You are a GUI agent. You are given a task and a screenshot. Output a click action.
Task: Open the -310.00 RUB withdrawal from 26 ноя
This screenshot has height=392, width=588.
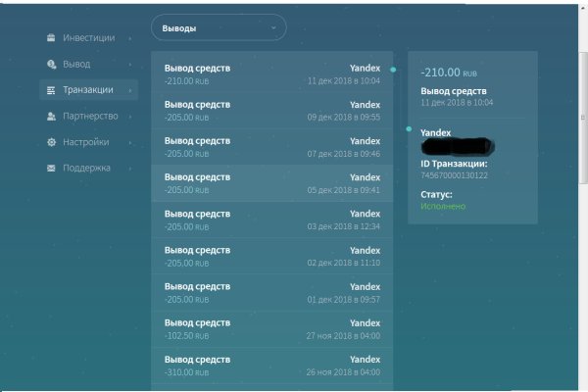[271, 365]
